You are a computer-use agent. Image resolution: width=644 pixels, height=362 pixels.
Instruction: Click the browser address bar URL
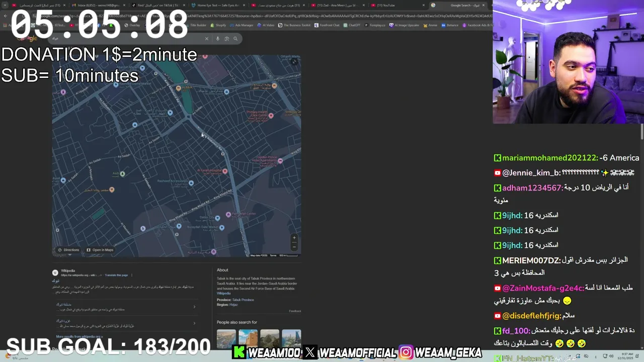pos(262,16)
